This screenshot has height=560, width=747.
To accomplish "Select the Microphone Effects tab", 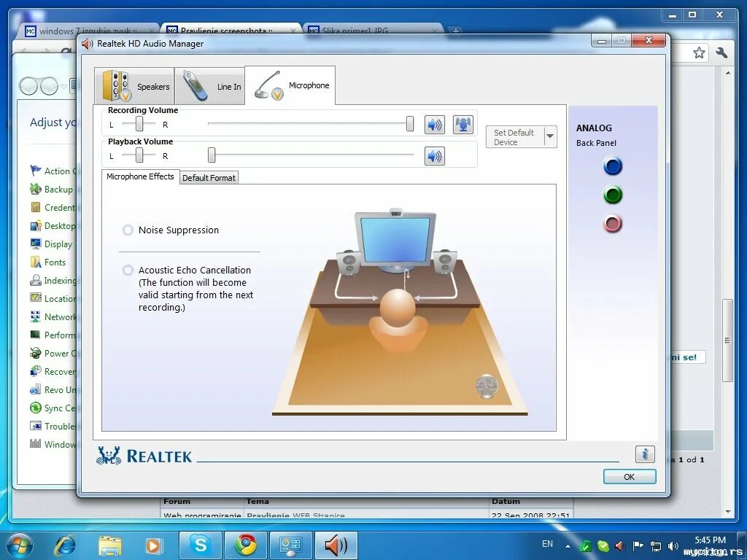I will point(140,176).
